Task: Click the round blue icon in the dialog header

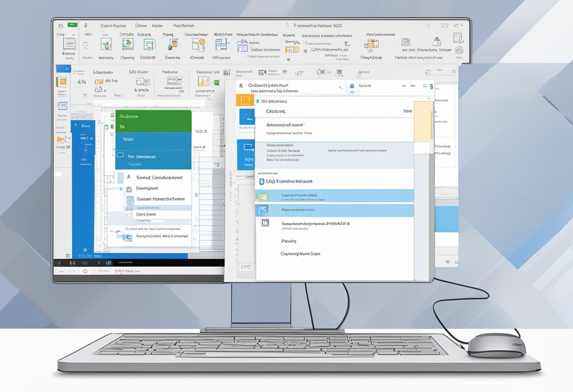Action: pyautogui.click(x=352, y=86)
